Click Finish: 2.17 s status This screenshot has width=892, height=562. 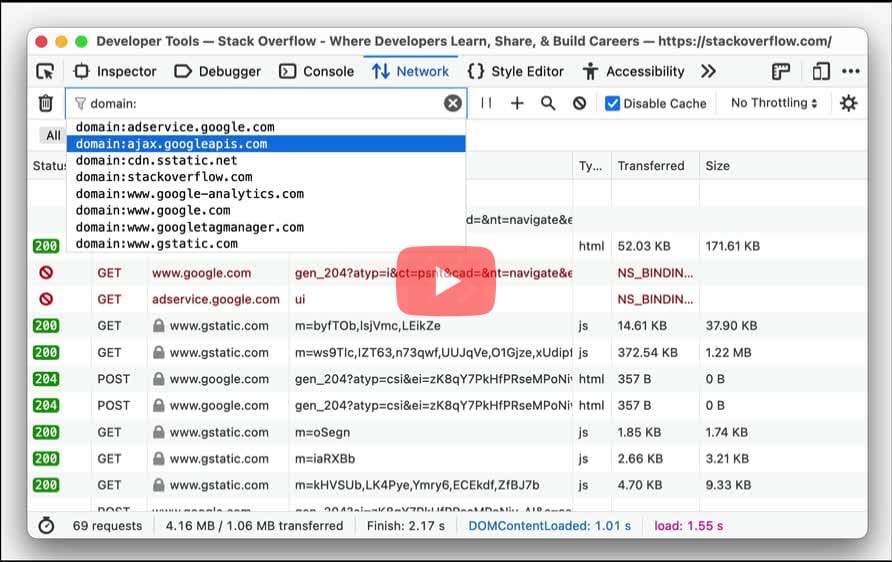(406, 526)
